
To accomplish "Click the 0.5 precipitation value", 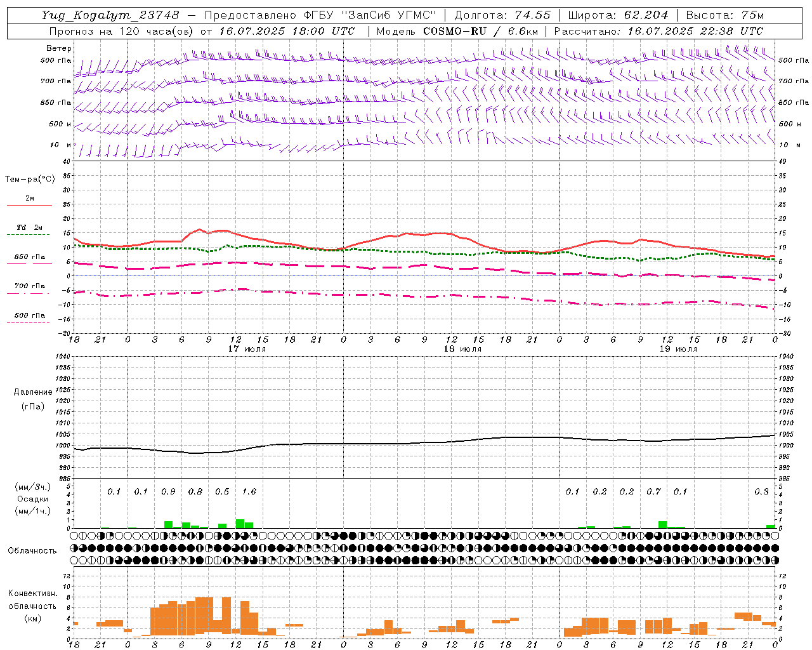I will click(x=222, y=492).
